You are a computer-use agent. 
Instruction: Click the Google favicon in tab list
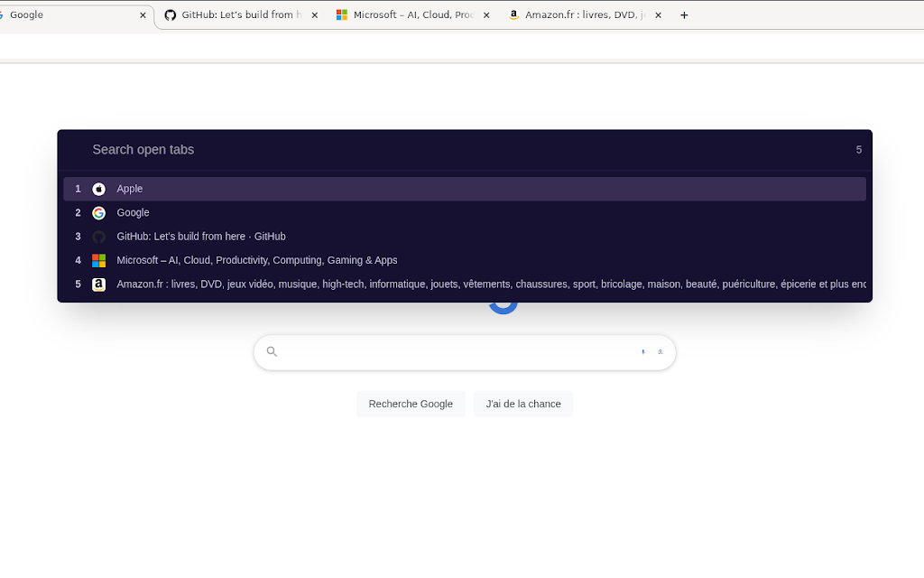(99, 213)
